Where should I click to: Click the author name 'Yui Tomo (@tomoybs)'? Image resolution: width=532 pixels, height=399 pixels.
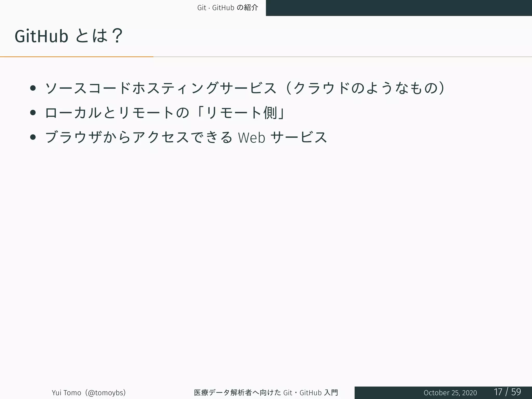89,393
